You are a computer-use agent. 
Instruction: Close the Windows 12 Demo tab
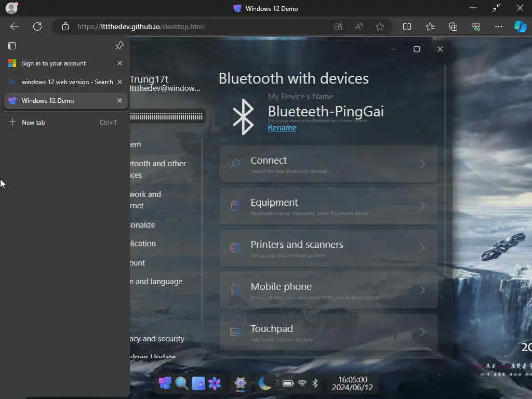coord(119,100)
